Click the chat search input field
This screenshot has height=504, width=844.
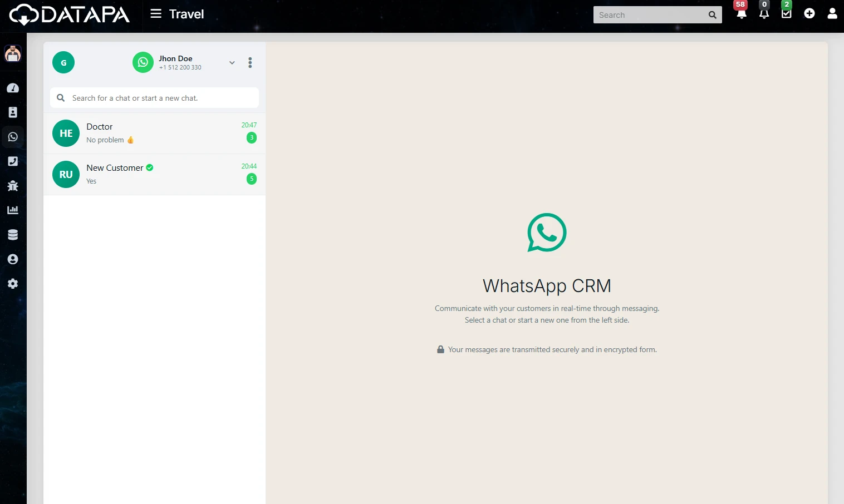click(161, 98)
